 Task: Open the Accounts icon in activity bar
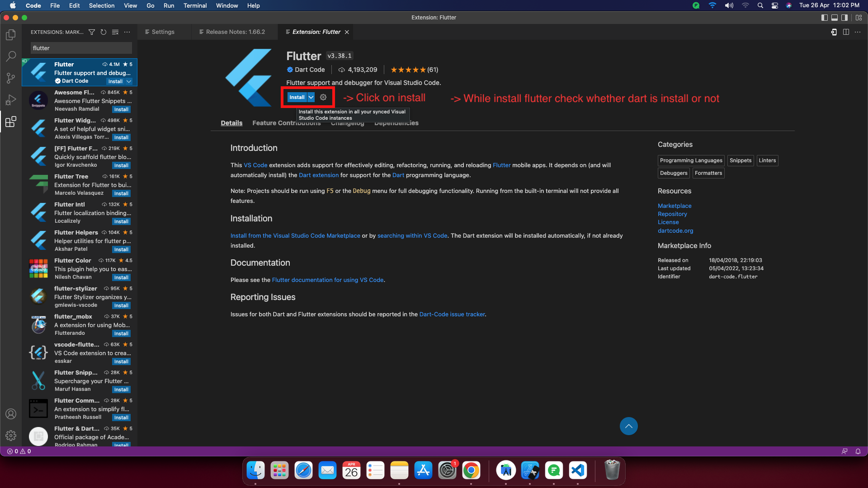pos(11,414)
